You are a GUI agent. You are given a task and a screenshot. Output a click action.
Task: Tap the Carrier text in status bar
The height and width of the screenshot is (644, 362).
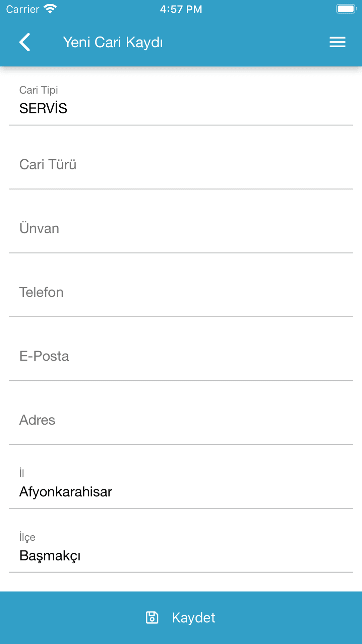click(23, 9)
